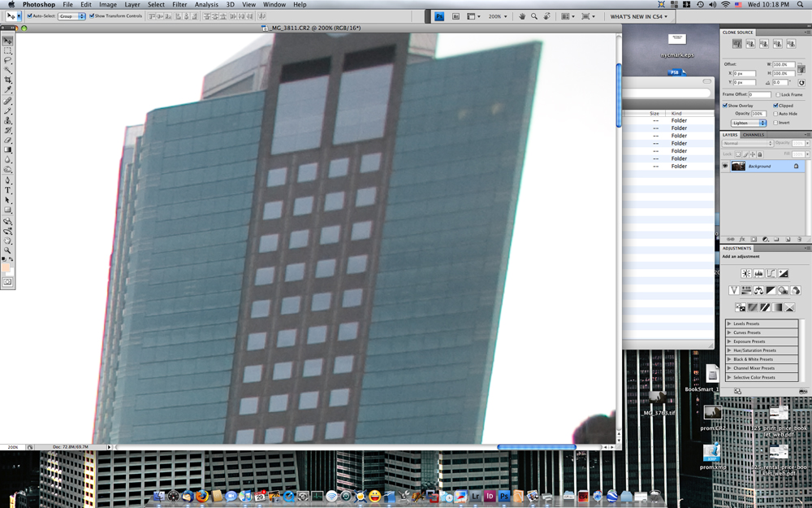812x508 pixels.
Task: Add a Levels adjustment
Action: [x=758, y=273]
